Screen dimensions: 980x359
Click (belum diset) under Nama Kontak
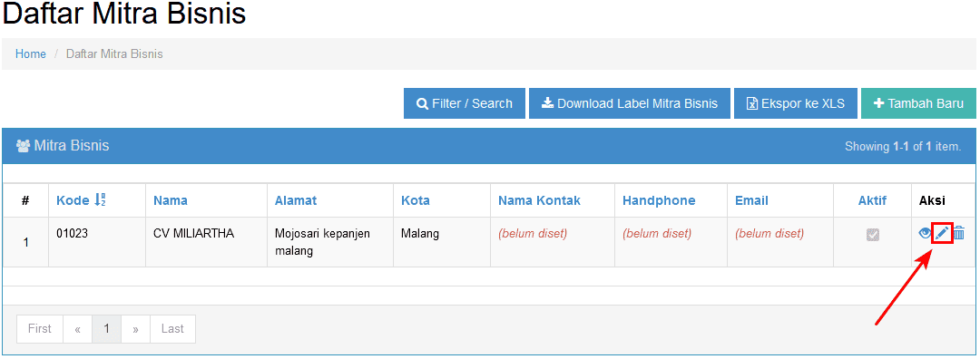coord(533,234)
